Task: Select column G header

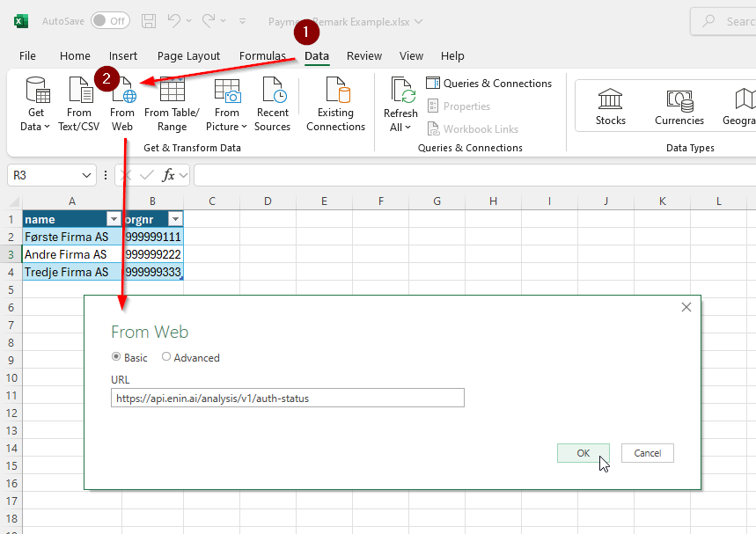Action: click(x=437, y=201)
